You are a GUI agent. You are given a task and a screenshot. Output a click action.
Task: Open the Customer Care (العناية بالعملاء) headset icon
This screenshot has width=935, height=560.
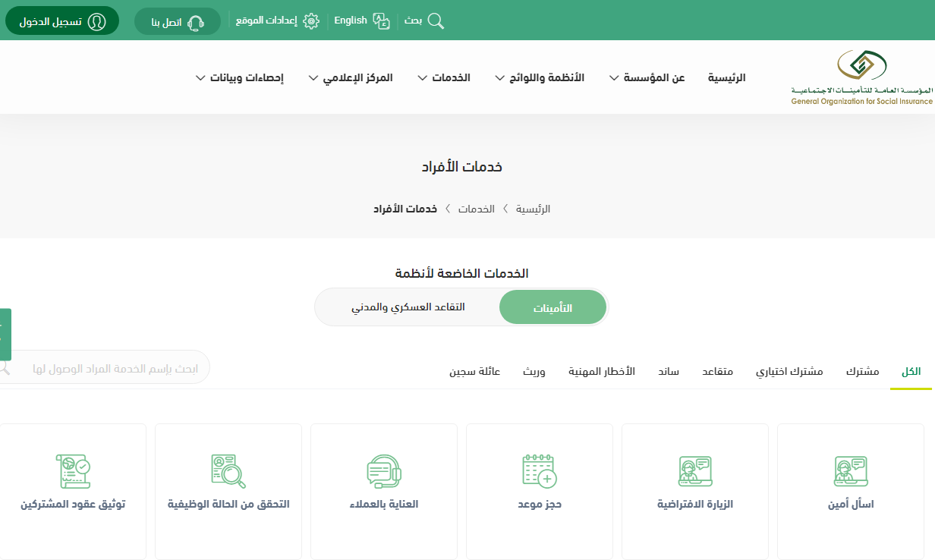383,471
